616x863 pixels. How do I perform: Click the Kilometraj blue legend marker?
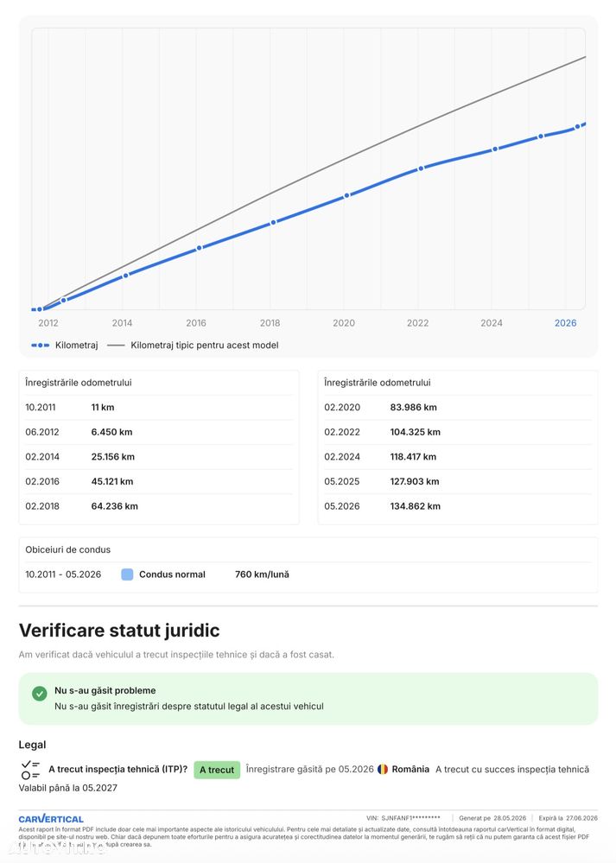(41, 345)
